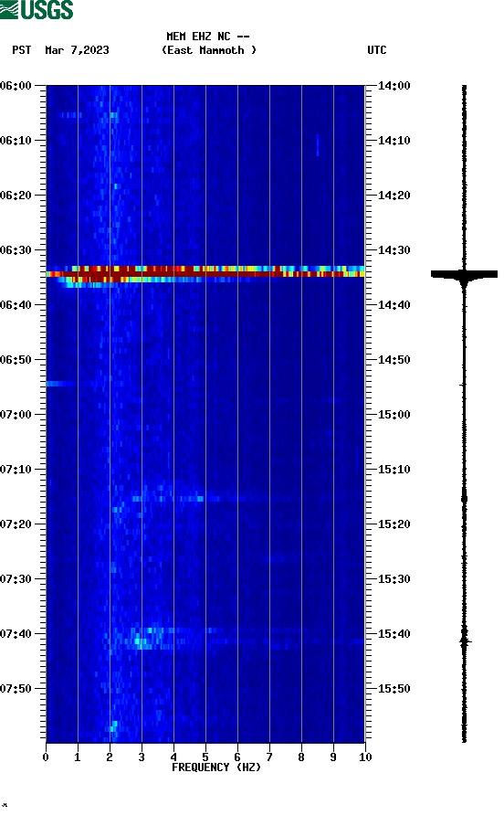Click the '6' frequency axis tick label
504x815 pixels.
click(x=237, y=757)
